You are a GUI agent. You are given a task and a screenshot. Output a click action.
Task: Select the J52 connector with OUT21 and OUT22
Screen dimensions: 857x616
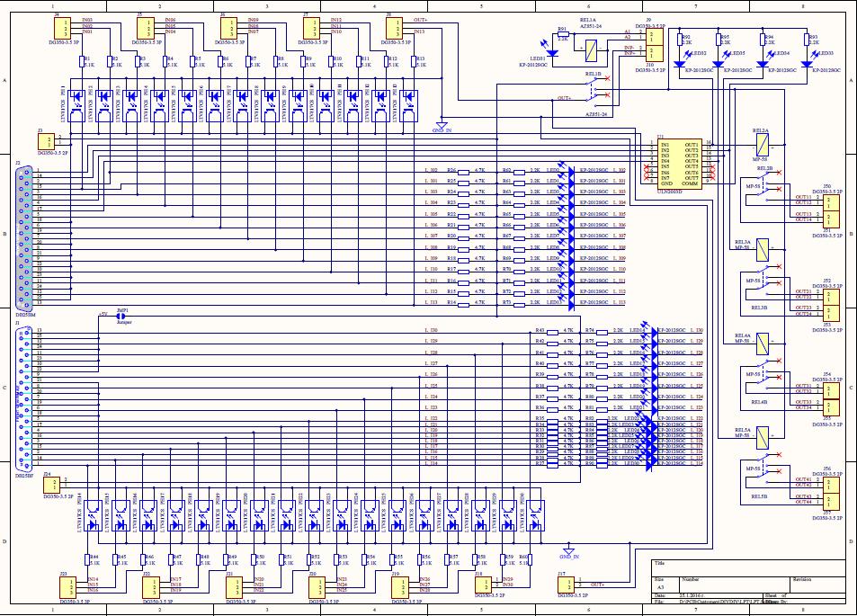[831, 297]
